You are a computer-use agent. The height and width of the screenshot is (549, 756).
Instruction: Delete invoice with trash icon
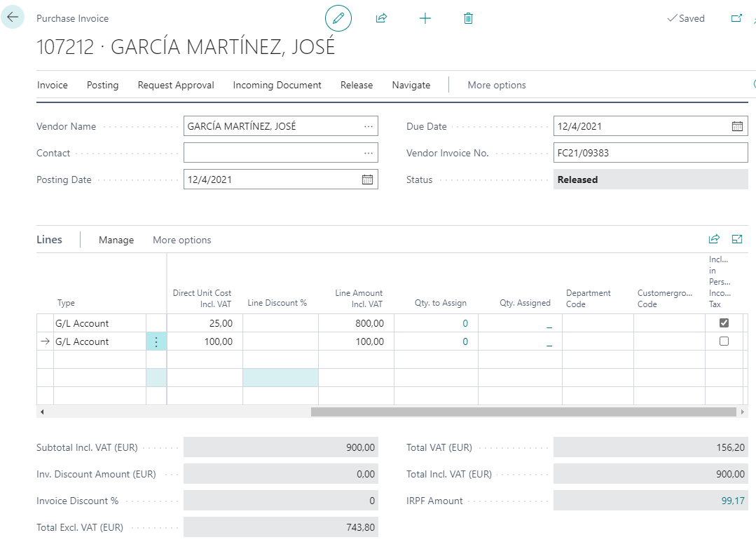468,18
